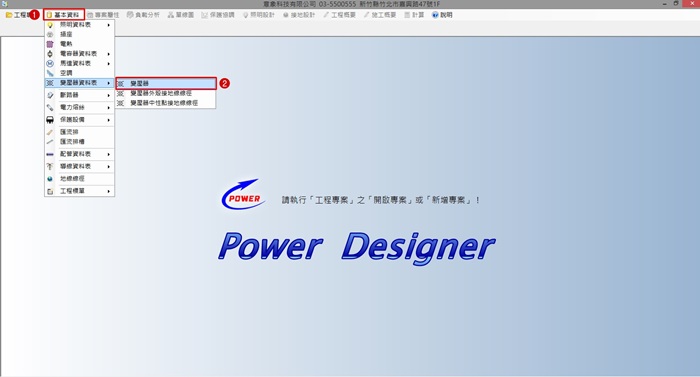Screen dimensions: 700x377
Task: Click the 匯流排 busbar icon
Action: [x=50, y=132]
